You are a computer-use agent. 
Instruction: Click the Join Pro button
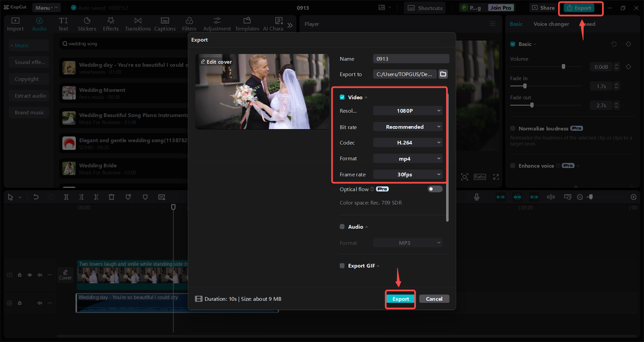500,8
